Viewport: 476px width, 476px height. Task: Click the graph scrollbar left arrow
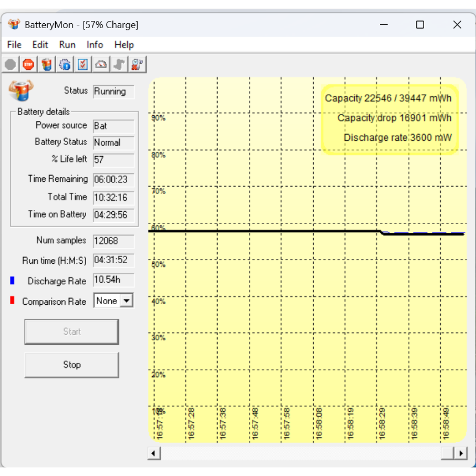click(x=154, y=454)
